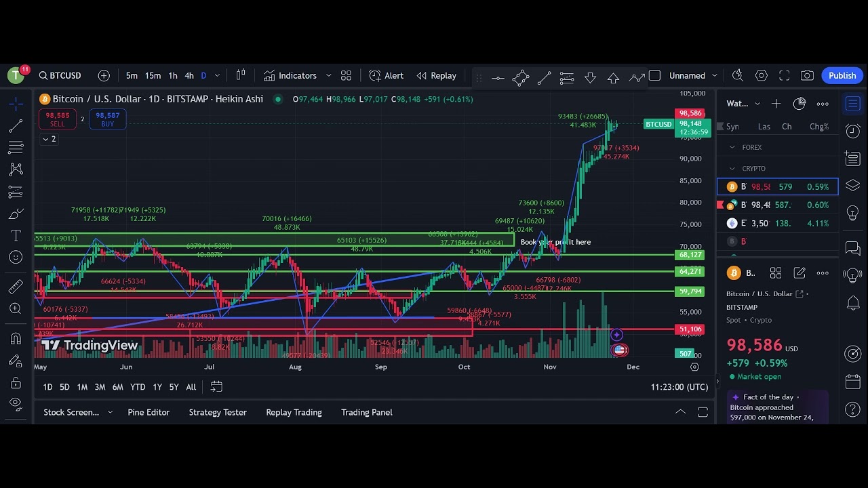Select the D daily timeframe
Screen dimensions: 868x488
203,76
